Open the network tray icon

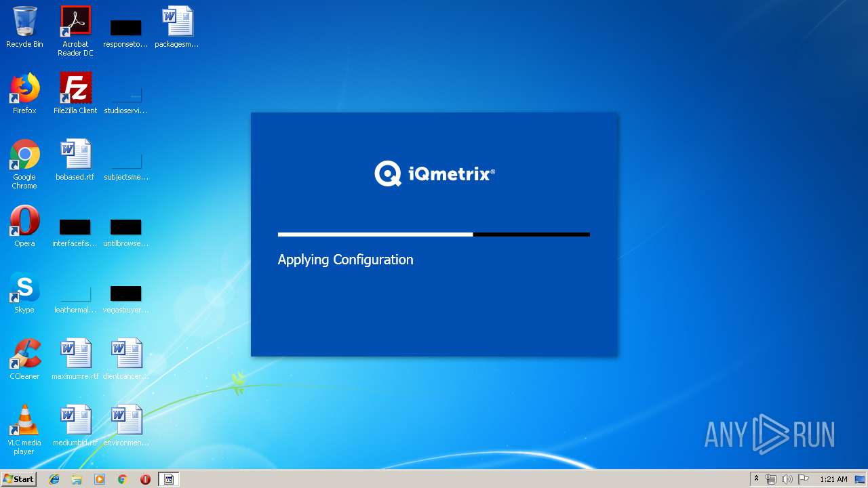coord(771,479)
